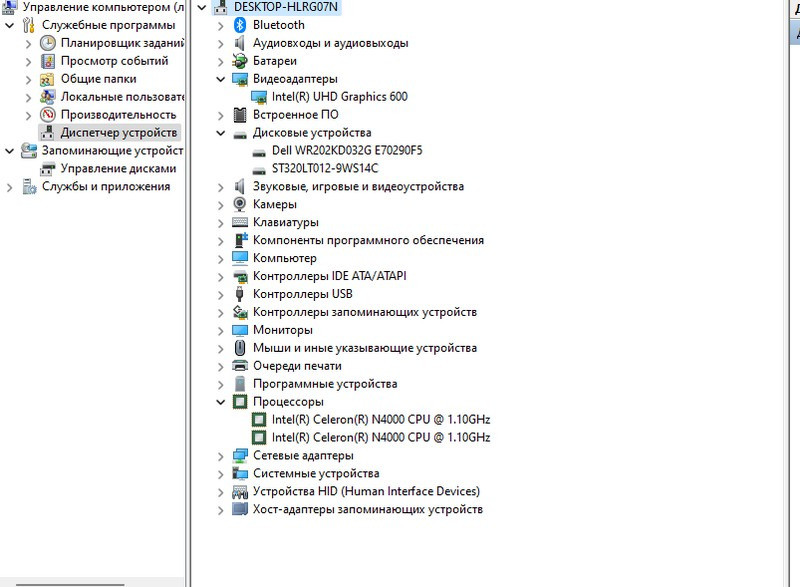Click the mice and pointing devices icon
This screenshot has height=587, width=800.
pos(240,348)
